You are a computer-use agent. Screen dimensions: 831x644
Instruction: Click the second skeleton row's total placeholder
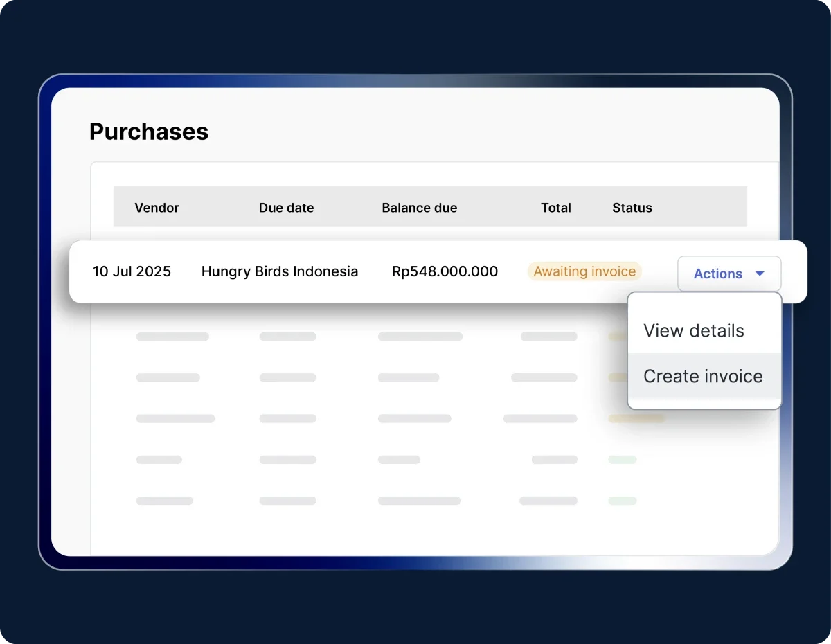(544, 378)
